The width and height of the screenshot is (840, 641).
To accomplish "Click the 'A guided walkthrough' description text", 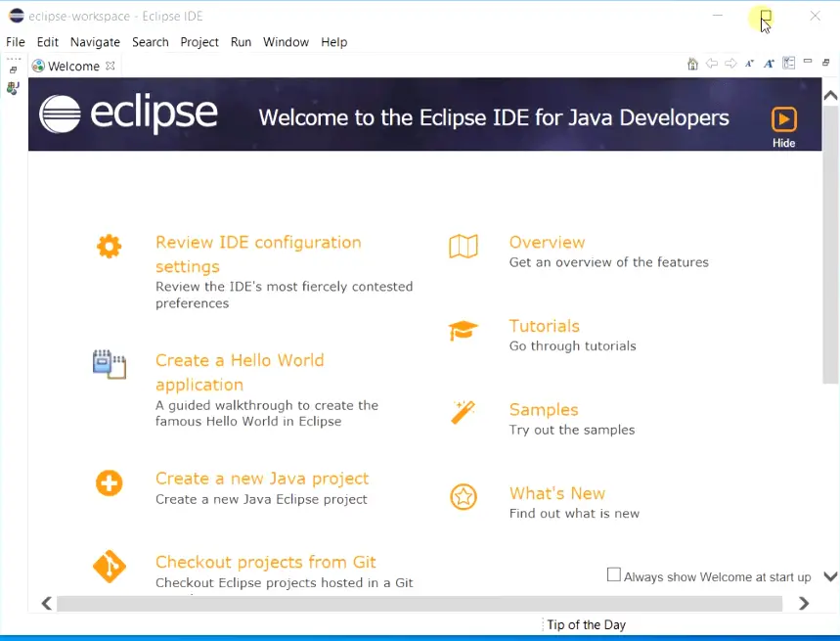I will pyautogui.click(x=267, y=413).
